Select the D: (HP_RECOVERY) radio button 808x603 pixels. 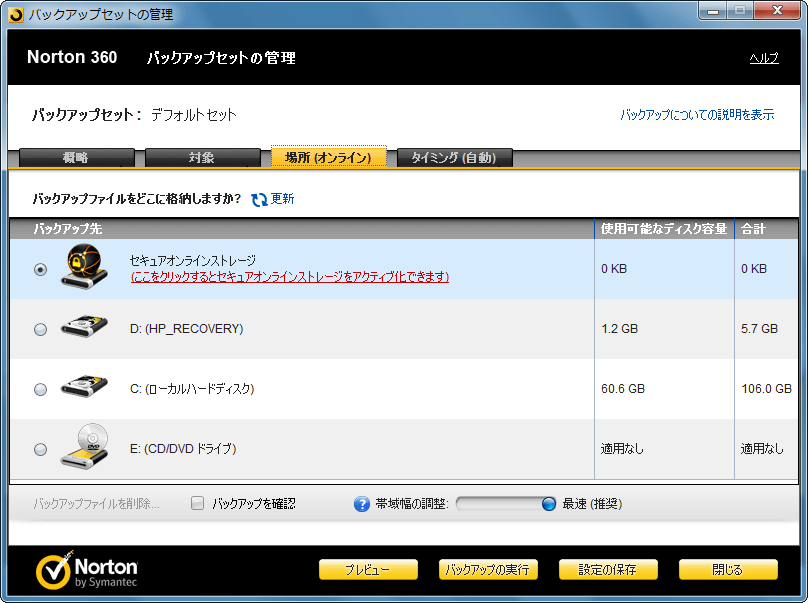pos(40,329)
